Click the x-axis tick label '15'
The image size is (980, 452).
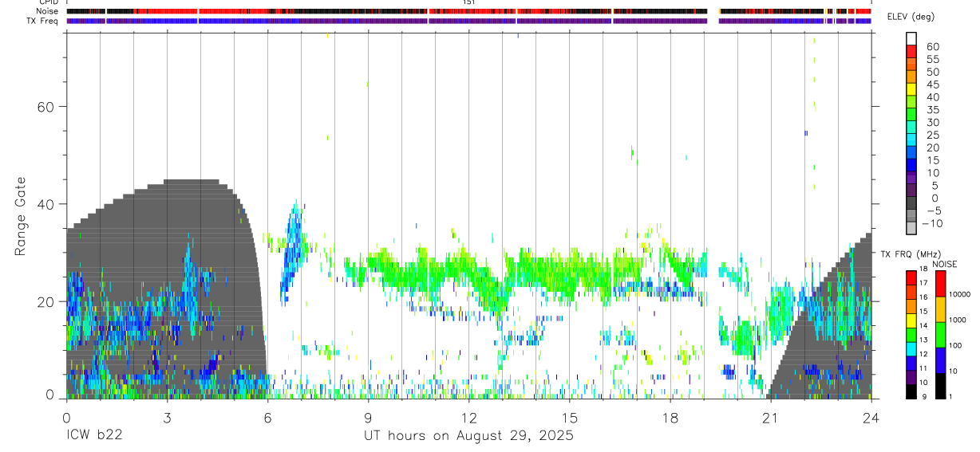(x=569, y=417)
